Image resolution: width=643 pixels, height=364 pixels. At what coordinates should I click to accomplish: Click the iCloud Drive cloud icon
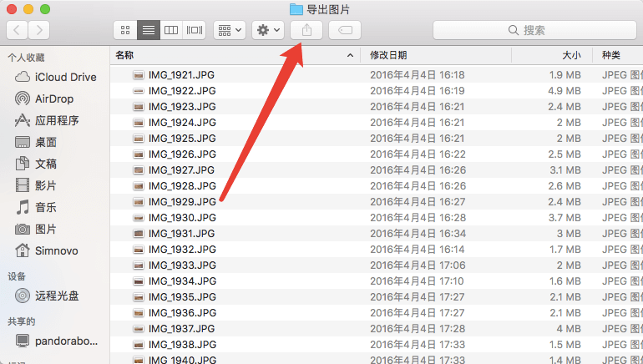click(x=23, y=77)
